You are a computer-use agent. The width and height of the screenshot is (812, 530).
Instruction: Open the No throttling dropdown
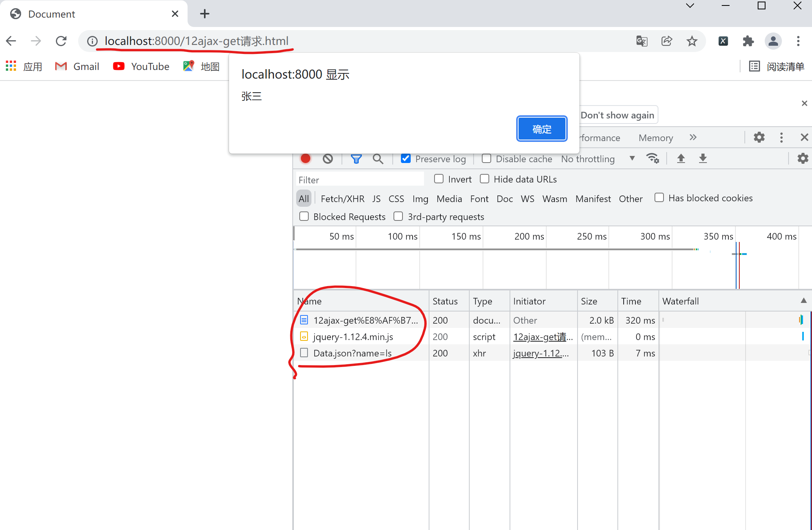pyautogui.click(x=597, y=159)
